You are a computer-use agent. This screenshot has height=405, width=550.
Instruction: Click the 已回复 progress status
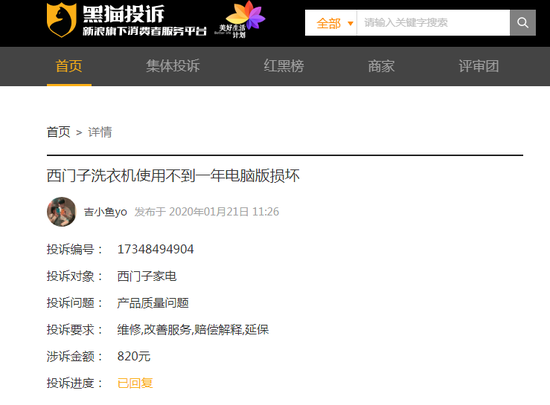(135, 383)
